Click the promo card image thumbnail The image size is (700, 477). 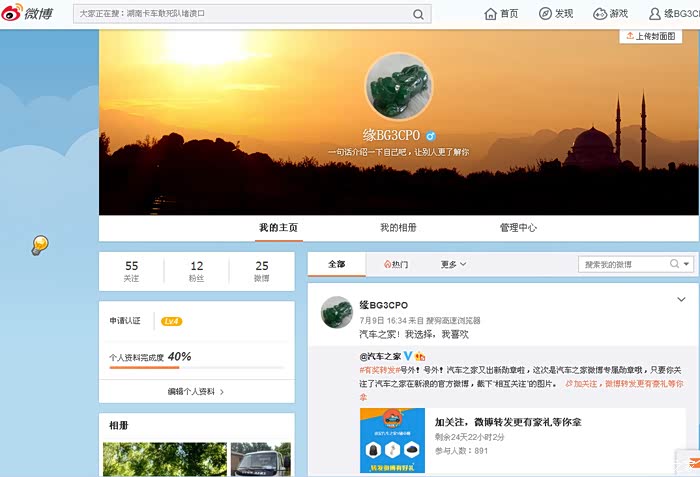[x=392, y=440]
